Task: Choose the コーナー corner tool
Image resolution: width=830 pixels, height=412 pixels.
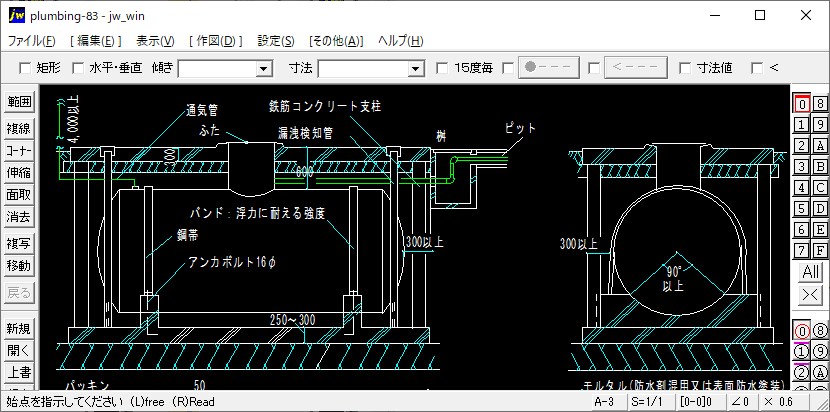Action: 19,150
